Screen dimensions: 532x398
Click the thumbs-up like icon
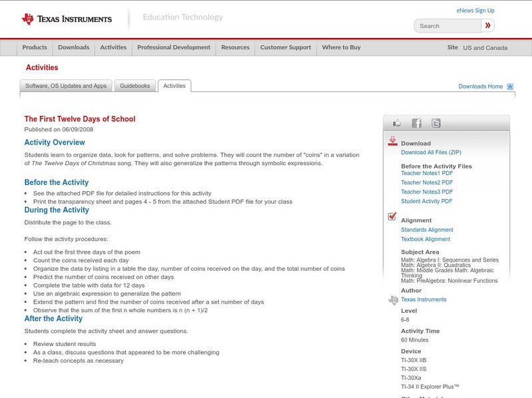point(396,123)
